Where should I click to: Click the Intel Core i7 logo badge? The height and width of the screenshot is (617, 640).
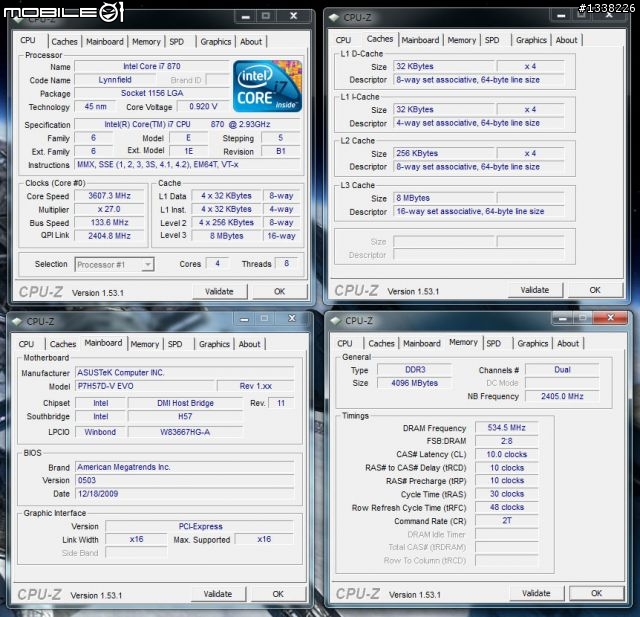pos(267,86)
